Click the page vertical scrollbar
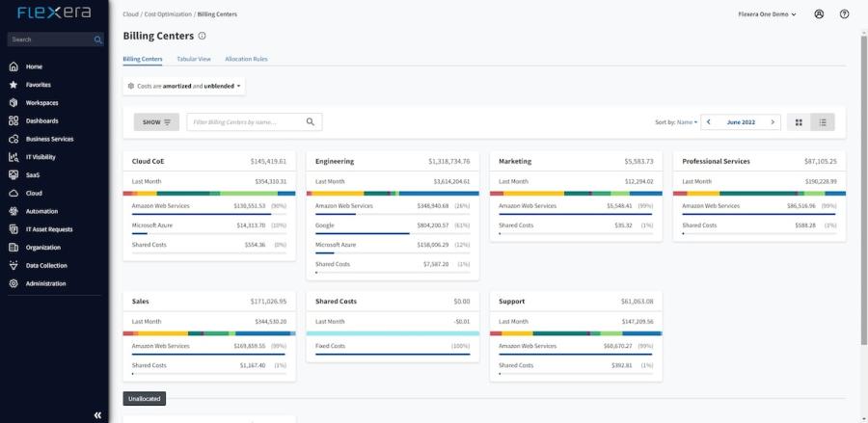Image resolution: width=868 pixels, height=423 pixels. [863, 188]
